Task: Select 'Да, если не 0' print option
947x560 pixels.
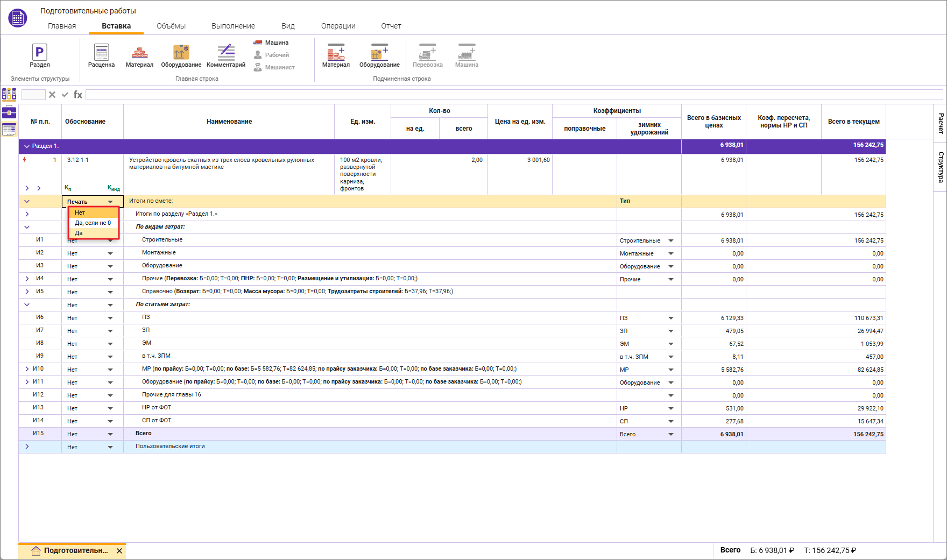Action: (x=93, y=223)
